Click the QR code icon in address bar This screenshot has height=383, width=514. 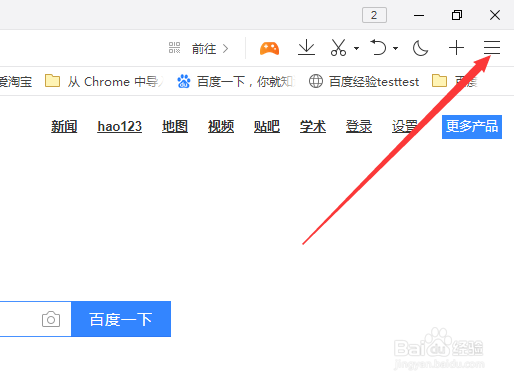[174, 48]
